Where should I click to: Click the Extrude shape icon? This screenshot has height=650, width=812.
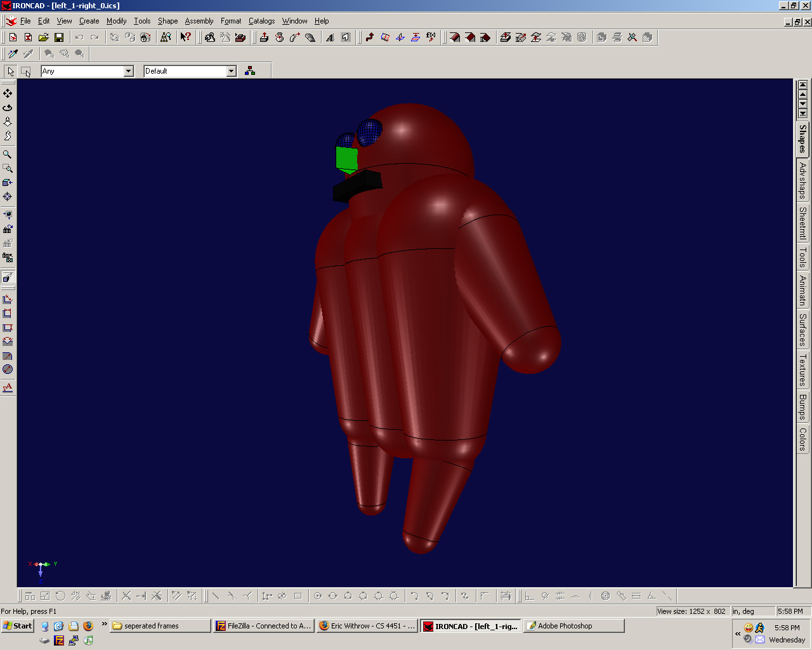(x=265, y=37)
